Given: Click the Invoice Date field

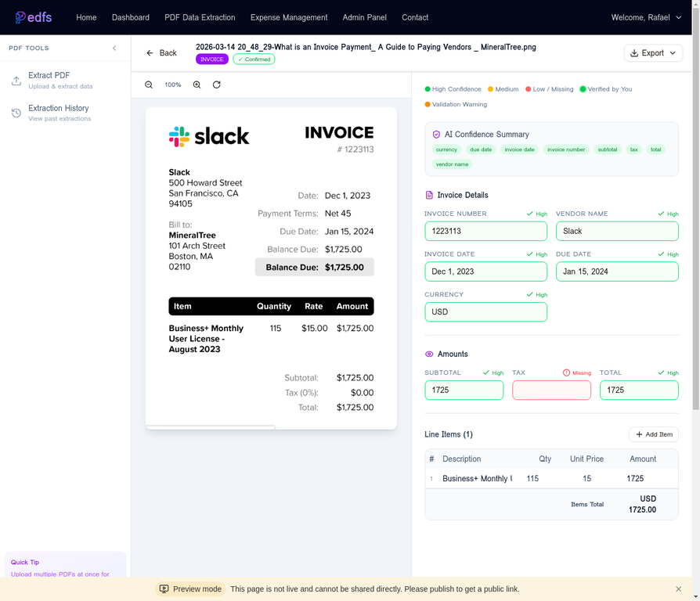Looking at the screenshot, I should (x=485, y=272).
